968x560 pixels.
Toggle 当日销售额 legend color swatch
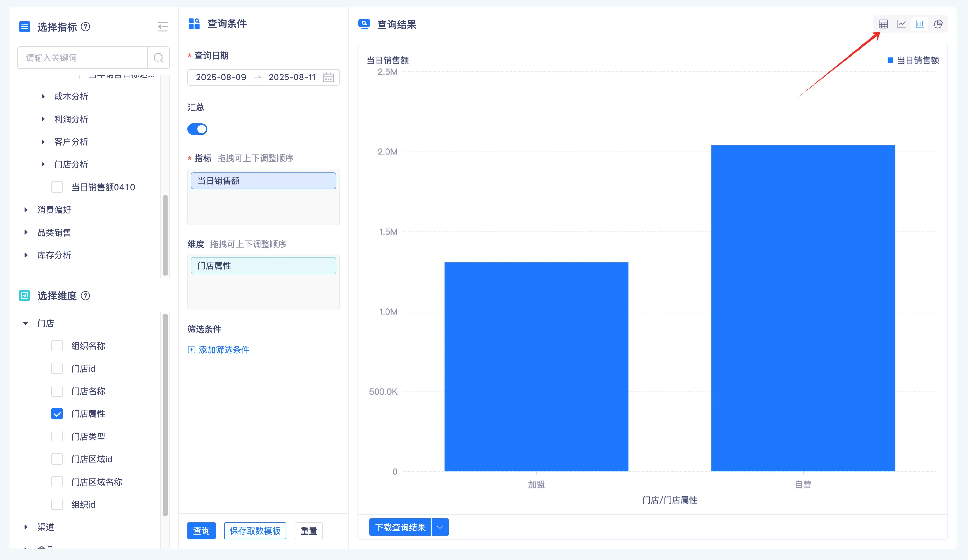[x=890, y=60]
